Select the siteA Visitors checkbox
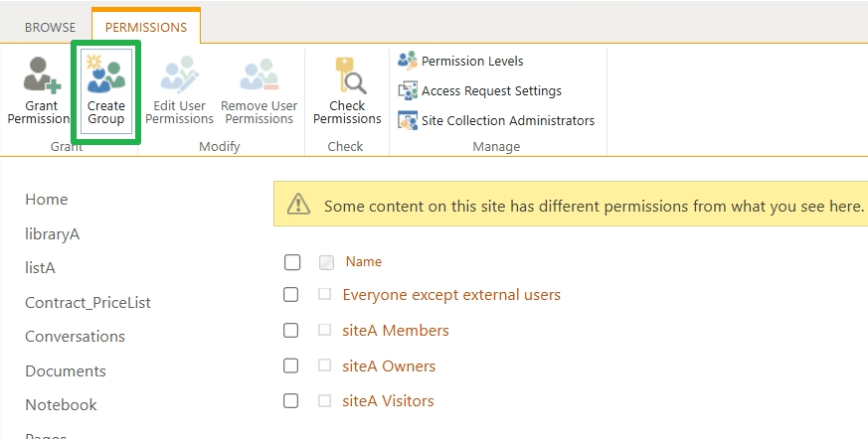 pos(291,401)
